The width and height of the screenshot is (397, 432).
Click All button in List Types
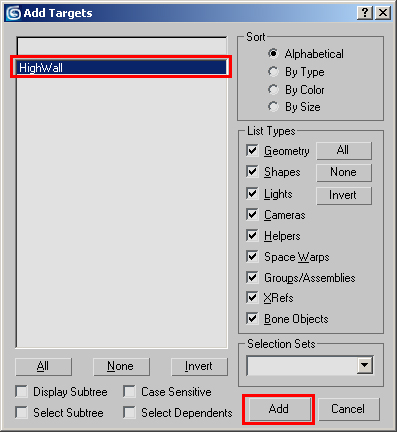point(344,150)
